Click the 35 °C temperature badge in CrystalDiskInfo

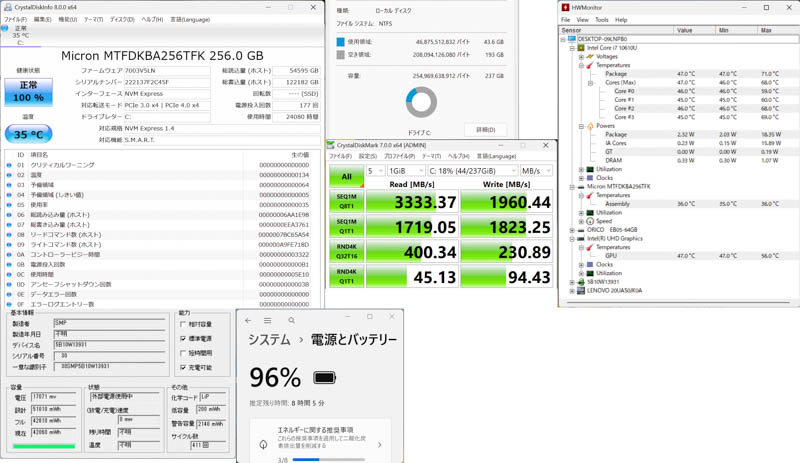click(x=27, y=134)
